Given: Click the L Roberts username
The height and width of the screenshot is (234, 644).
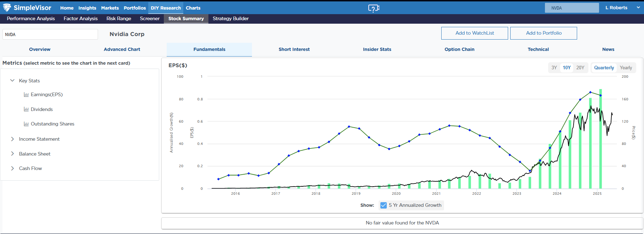Looking at the screenshot, I should [616, 7].
